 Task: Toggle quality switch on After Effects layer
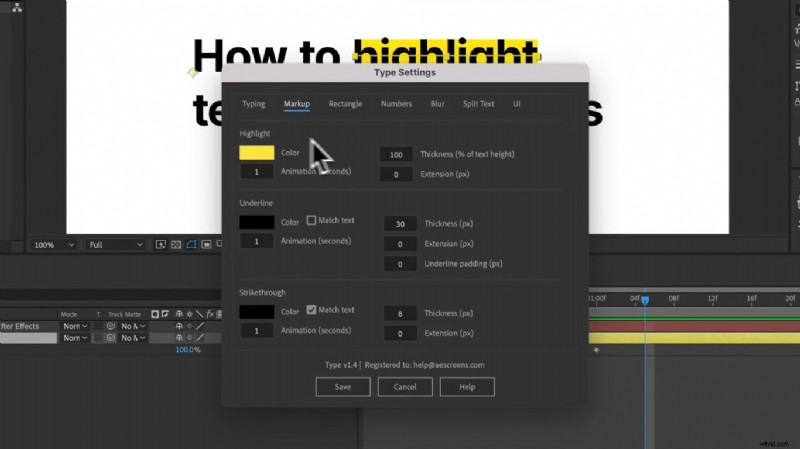[200, 326]
